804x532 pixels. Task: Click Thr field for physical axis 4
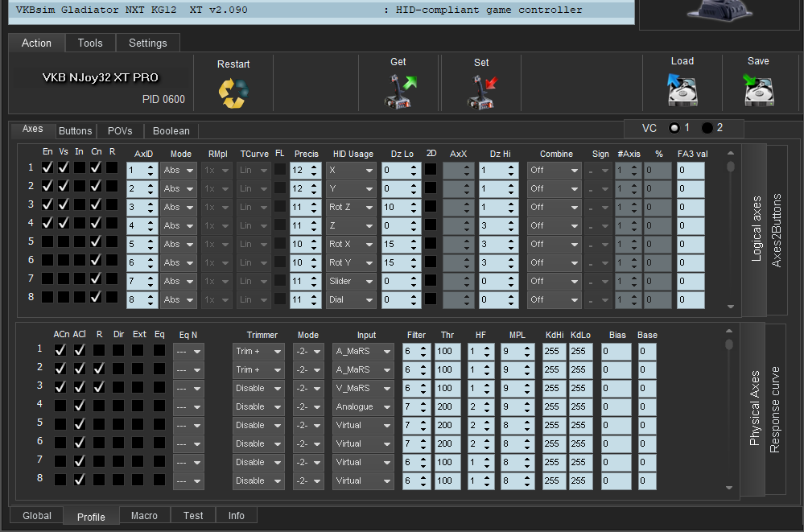click(447, 406)
